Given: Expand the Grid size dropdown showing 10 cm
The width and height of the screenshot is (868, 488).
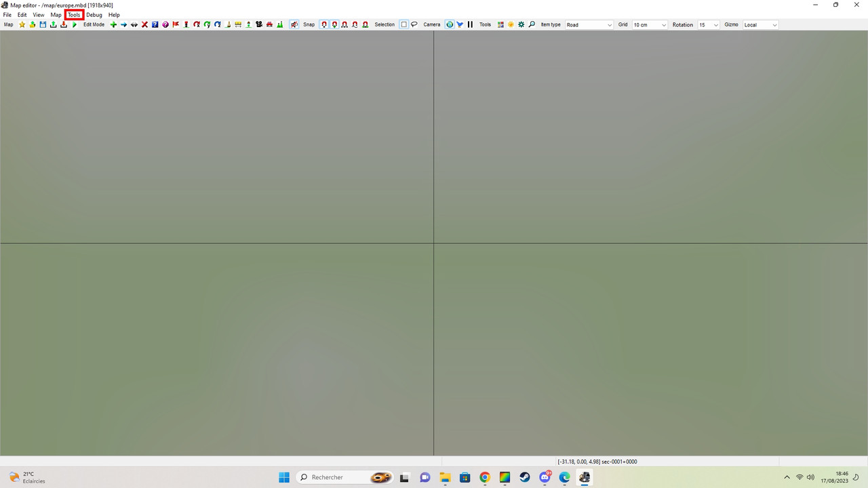Looking at the screenshot, I should [650, 24].
